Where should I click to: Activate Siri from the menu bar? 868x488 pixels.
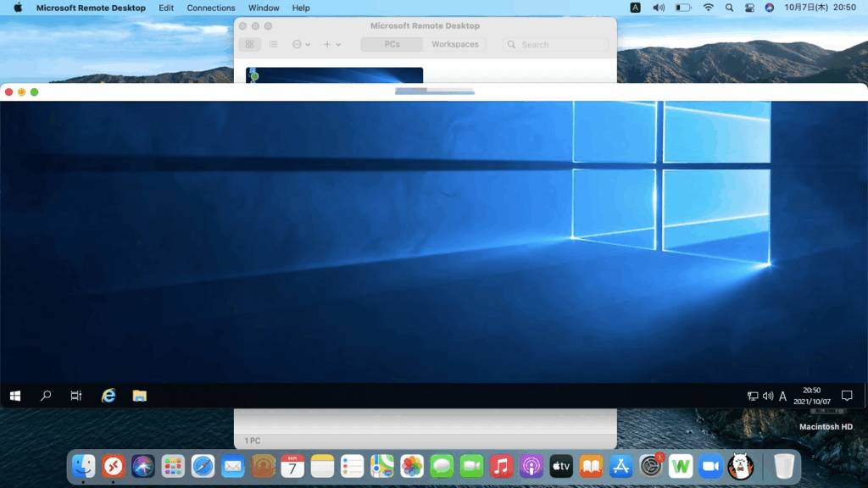(770, 8)
